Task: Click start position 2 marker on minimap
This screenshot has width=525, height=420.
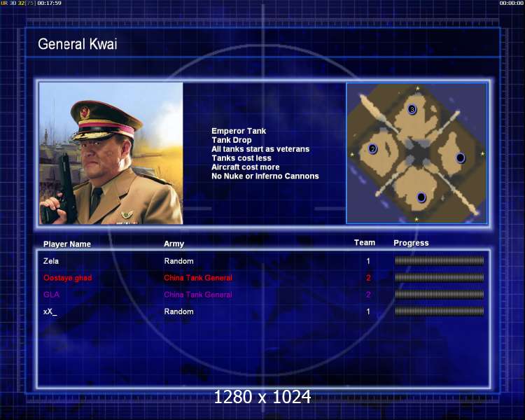Action: point(372,148)
